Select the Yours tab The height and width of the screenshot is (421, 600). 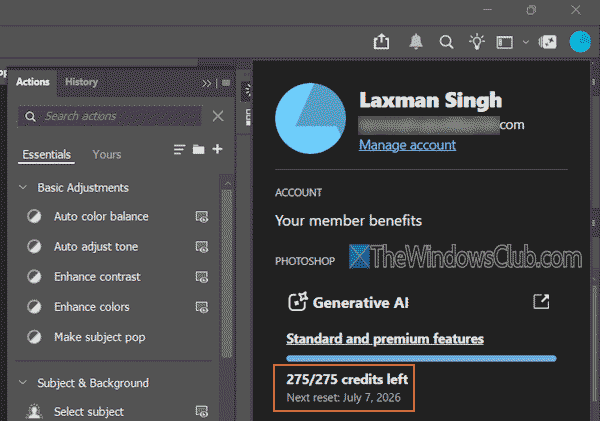[x=107, y=155]
